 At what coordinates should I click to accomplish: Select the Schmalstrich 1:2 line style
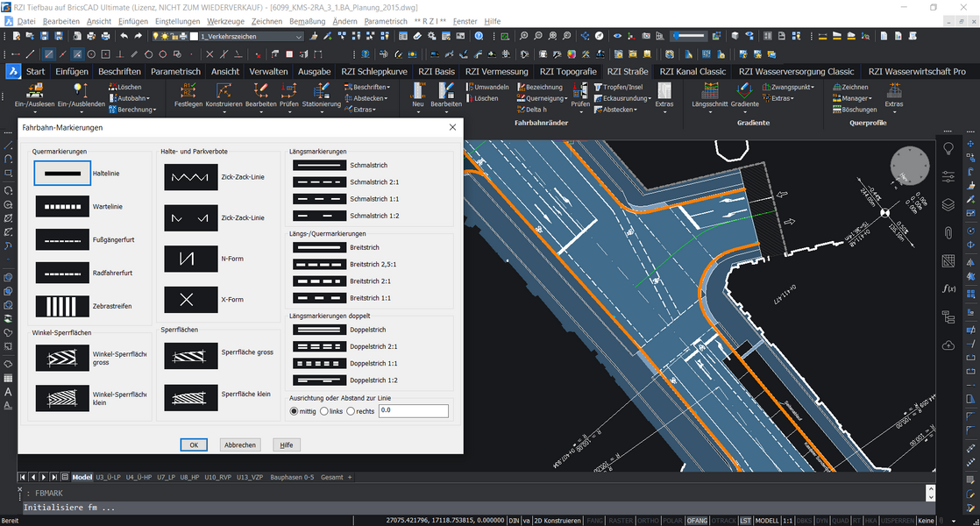coord(319,216)
